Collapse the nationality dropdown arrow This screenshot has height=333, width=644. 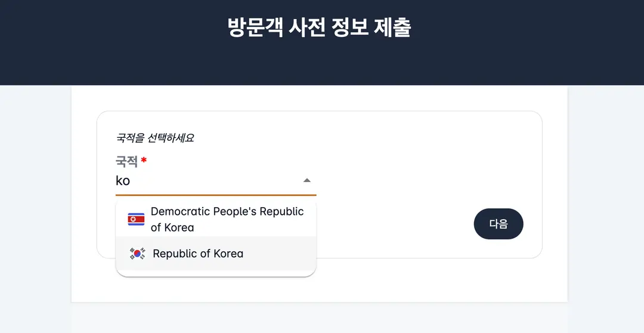tap(307, 180)
